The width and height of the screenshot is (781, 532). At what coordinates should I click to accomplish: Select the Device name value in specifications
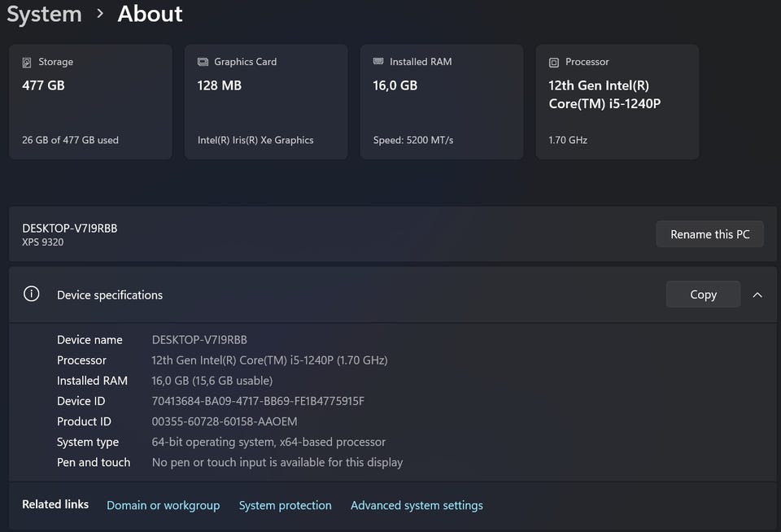point(199,340)
